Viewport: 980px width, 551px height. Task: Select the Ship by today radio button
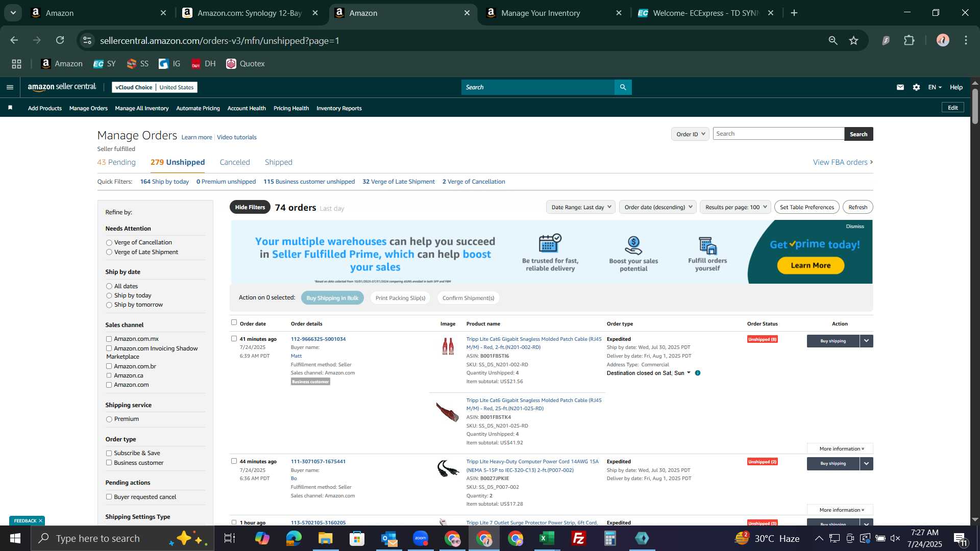point(109,296)
